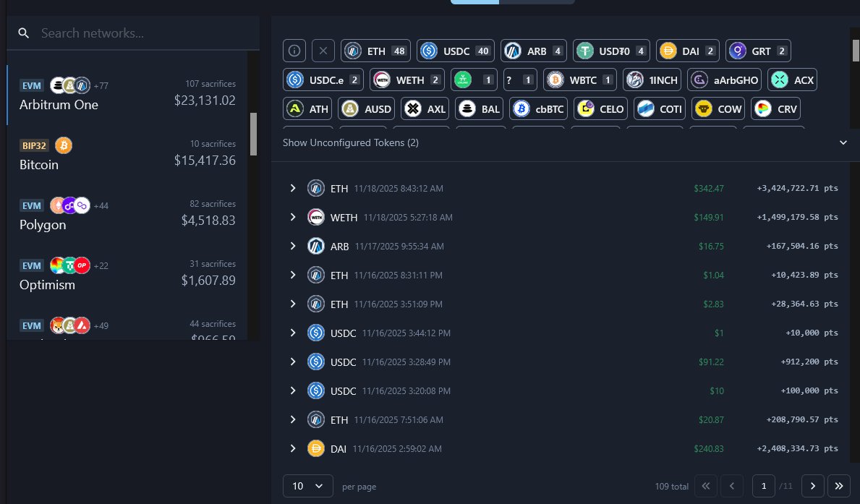Image resolution: width=860 pixels, height=504 pixels.
Task: Open the token filter info icon
Action: pos(294,51)
